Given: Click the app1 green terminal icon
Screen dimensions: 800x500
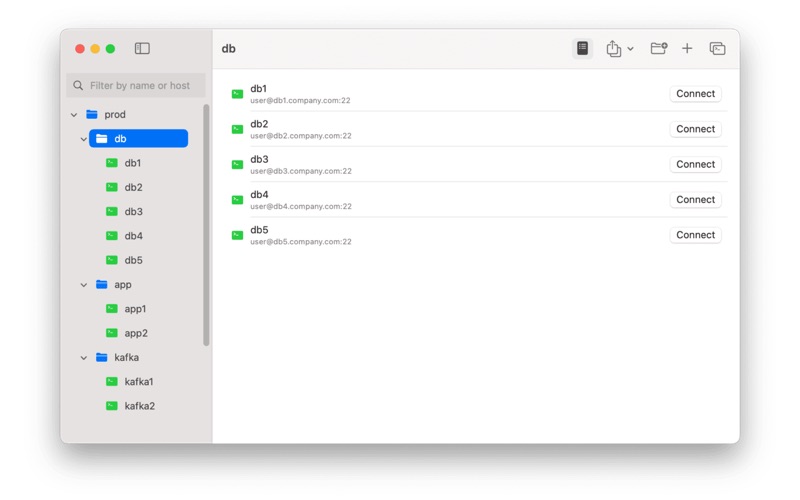Looking at the screenshot, I should pyautogui.click(x=112, y=309).
